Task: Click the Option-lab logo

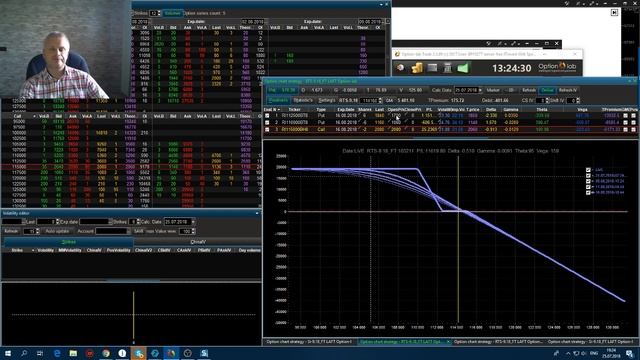Action: click(x=557, y=67)
